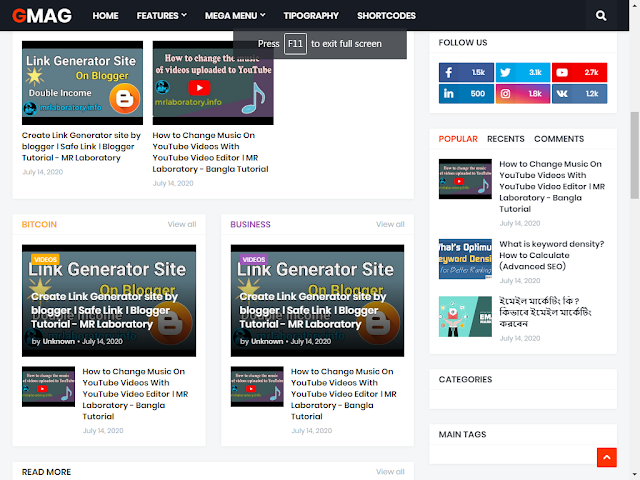Open the LinkedIn follow button
640x480 pixels.
[x=466, y=93]
